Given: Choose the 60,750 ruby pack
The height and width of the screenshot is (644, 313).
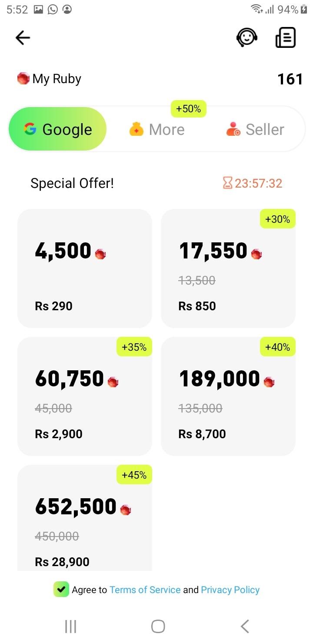Looking at the screenshot, I should [85, 396].
